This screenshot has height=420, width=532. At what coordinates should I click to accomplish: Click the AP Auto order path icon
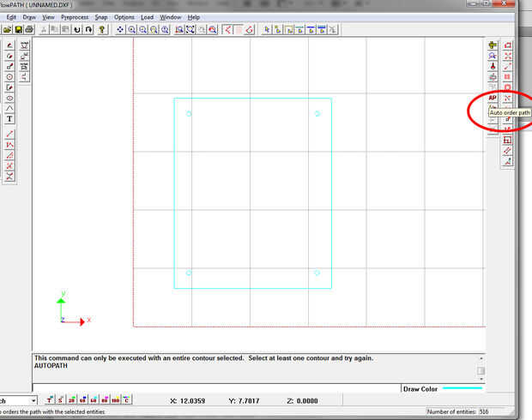point(493,98)
